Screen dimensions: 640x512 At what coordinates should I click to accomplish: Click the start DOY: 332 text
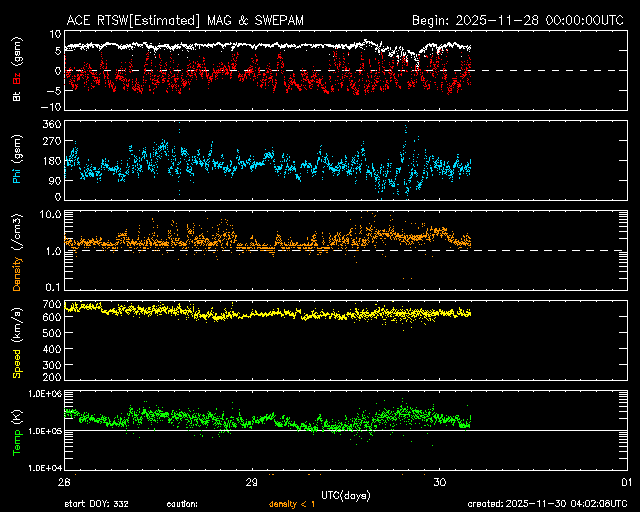97,503
